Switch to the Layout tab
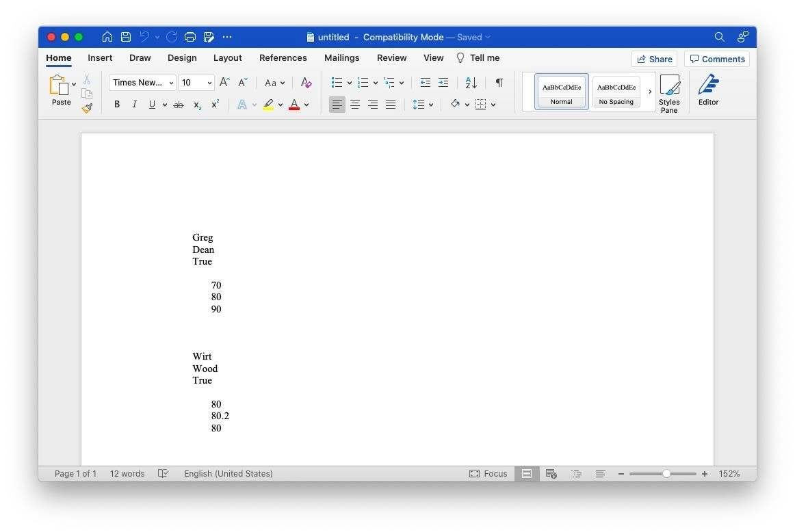This screenshot has width=795, height=532. (228, 57)
